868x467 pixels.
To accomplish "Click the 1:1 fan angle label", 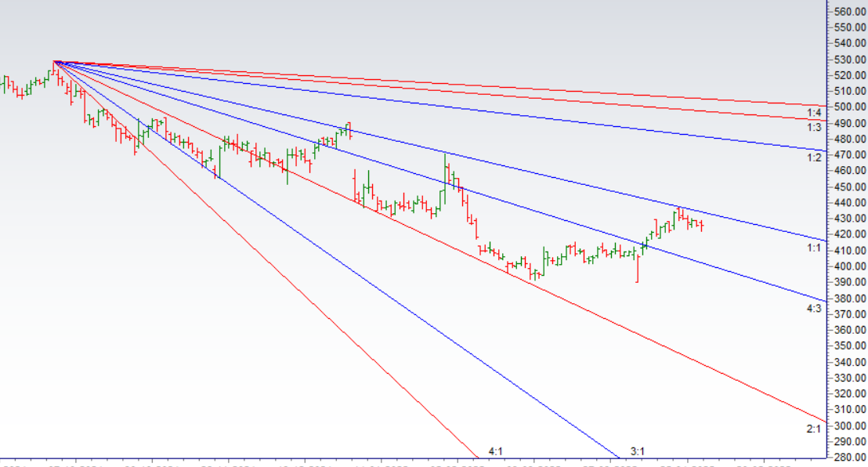I will pyautogui.click(x=813, y=248).
